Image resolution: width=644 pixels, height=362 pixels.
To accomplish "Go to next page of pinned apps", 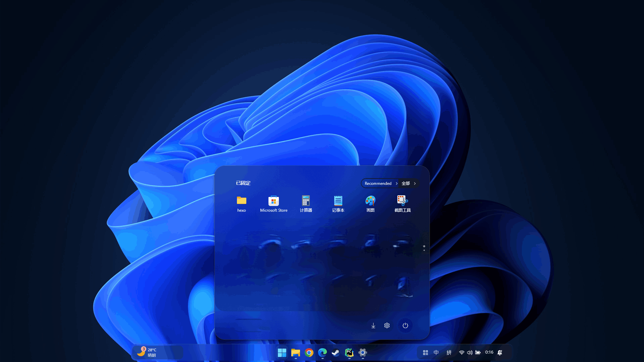I will point(424,250).
